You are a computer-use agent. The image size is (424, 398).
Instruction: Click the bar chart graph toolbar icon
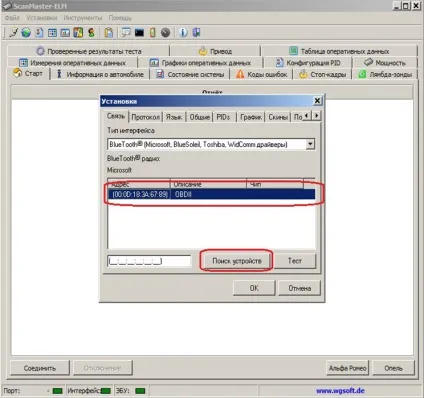(65, 33)
